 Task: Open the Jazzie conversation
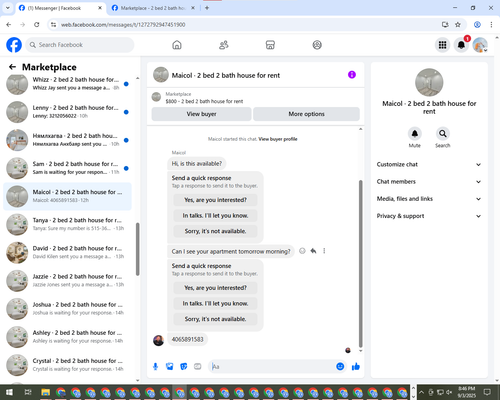click(67, 281)
